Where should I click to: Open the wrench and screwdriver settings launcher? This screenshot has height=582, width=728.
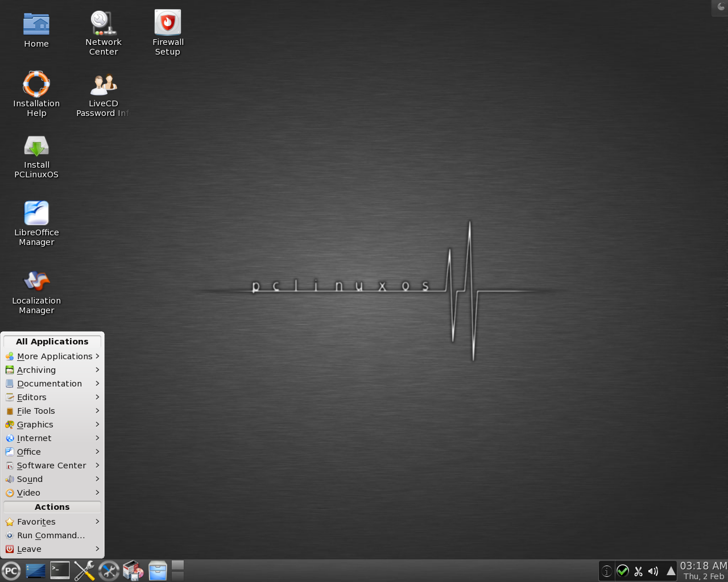84,571
